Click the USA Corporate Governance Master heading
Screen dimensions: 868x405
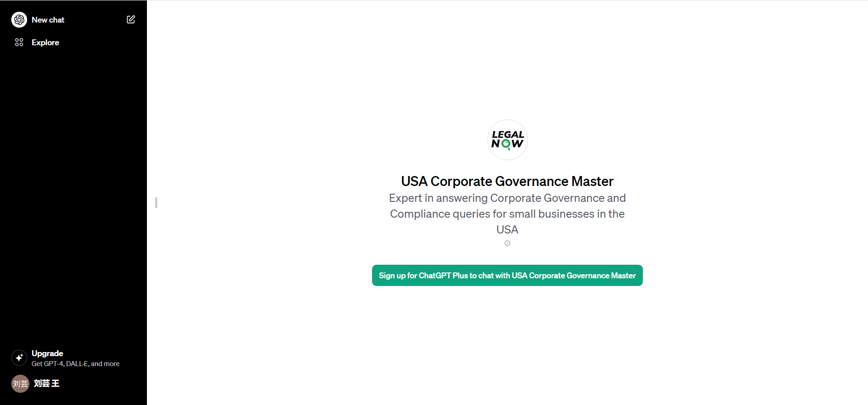point(507,181)
